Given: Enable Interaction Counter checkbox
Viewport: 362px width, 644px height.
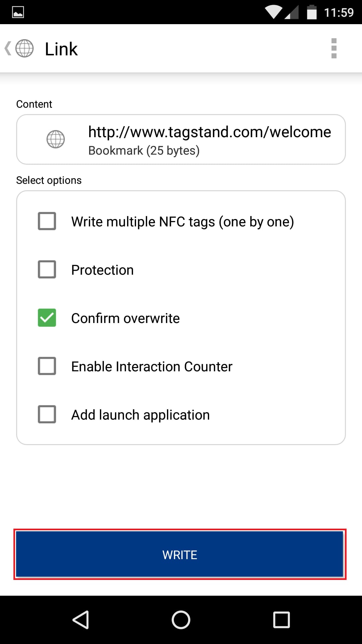Looking at the screenshot, I should 47,366.
